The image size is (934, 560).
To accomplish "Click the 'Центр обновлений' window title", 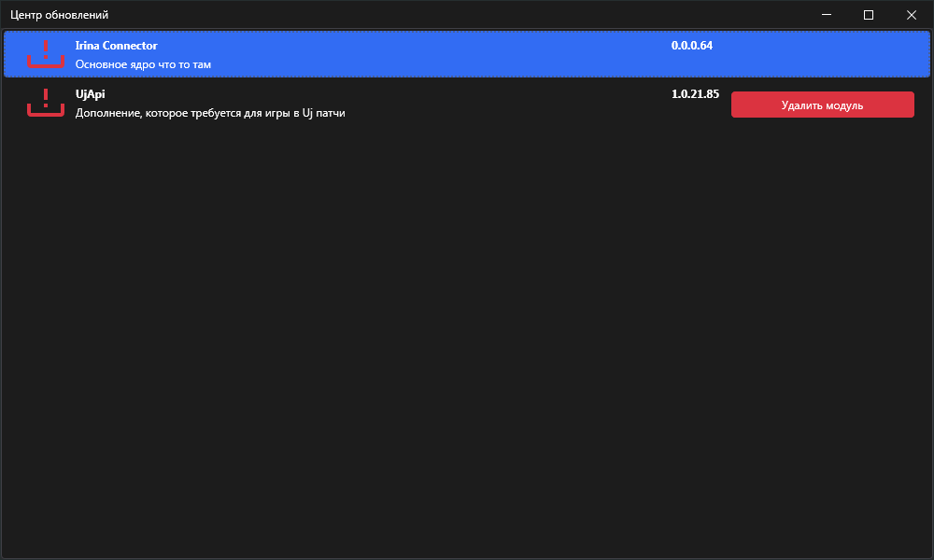I will click(x=60, y=15).
